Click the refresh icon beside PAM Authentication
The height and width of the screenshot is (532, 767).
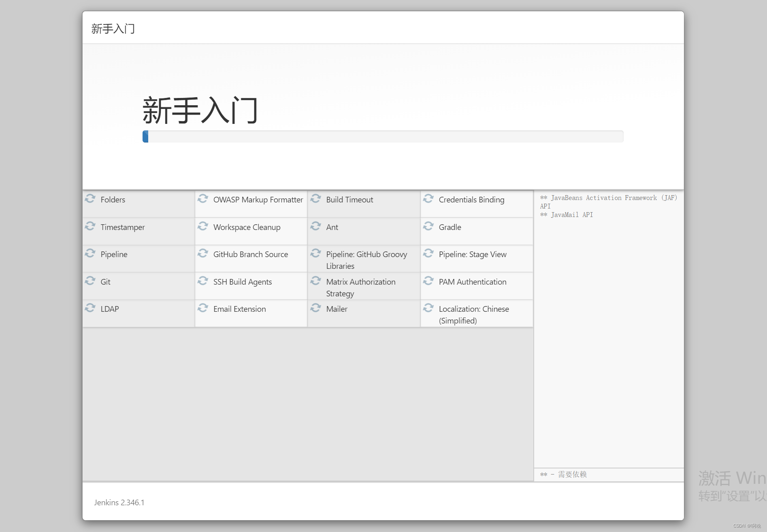tap(428, 281)
